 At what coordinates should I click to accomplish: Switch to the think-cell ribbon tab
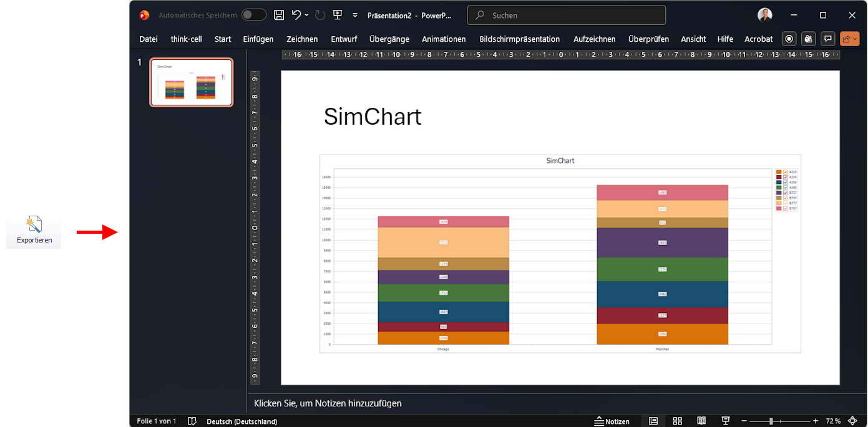186,39
